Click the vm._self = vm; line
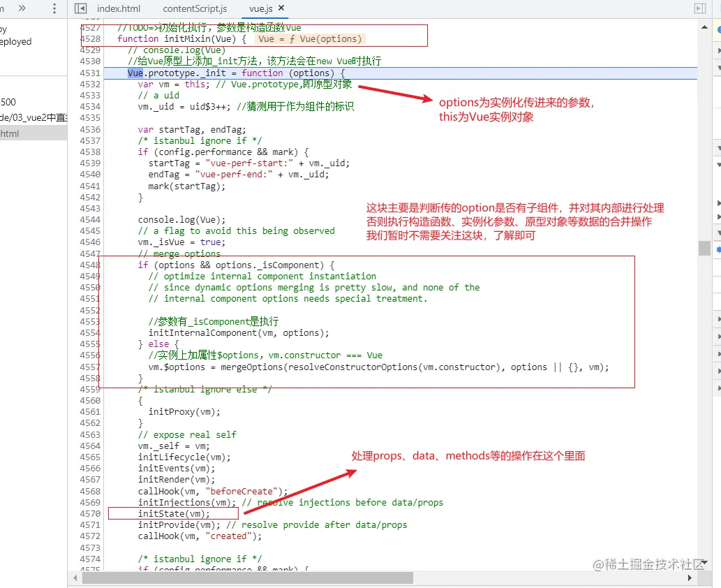The width and height of the screenshot is (721, 588). 174,446
